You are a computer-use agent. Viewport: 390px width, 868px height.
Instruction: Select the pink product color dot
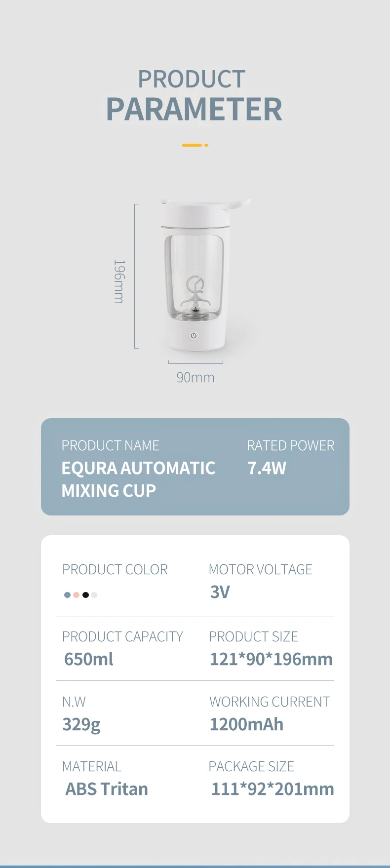tap(76, 595)
